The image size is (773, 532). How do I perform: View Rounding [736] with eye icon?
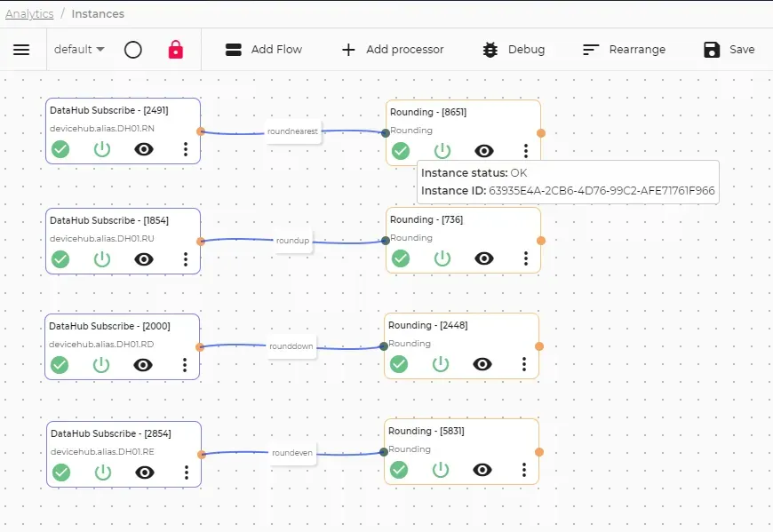(x=484, y=258)
